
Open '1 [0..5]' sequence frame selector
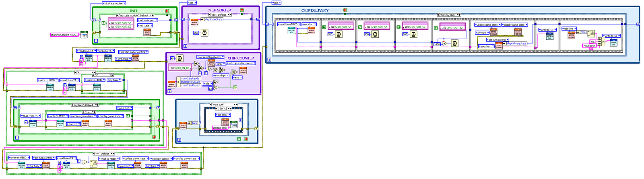click(x=223, y=109)
